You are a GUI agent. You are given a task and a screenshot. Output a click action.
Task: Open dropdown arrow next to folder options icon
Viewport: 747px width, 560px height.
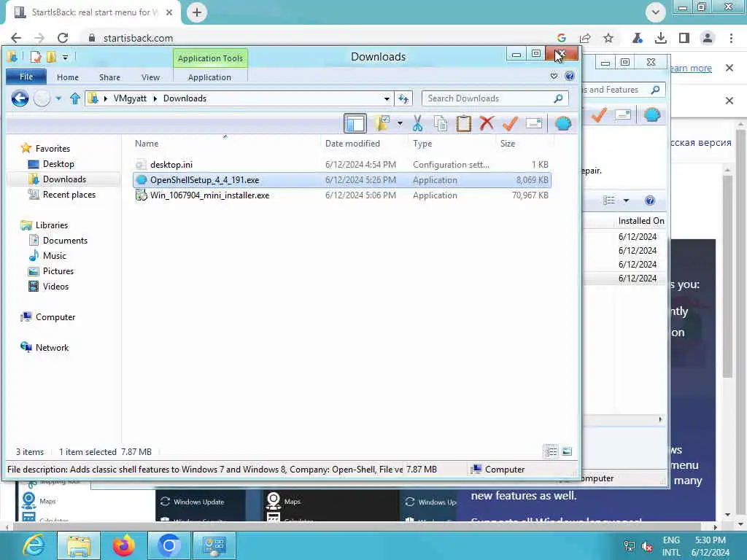point(400,124)
